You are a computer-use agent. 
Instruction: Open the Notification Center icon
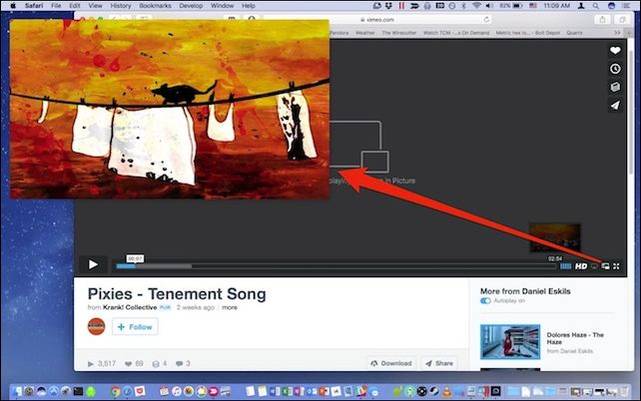tap(627, 6)
